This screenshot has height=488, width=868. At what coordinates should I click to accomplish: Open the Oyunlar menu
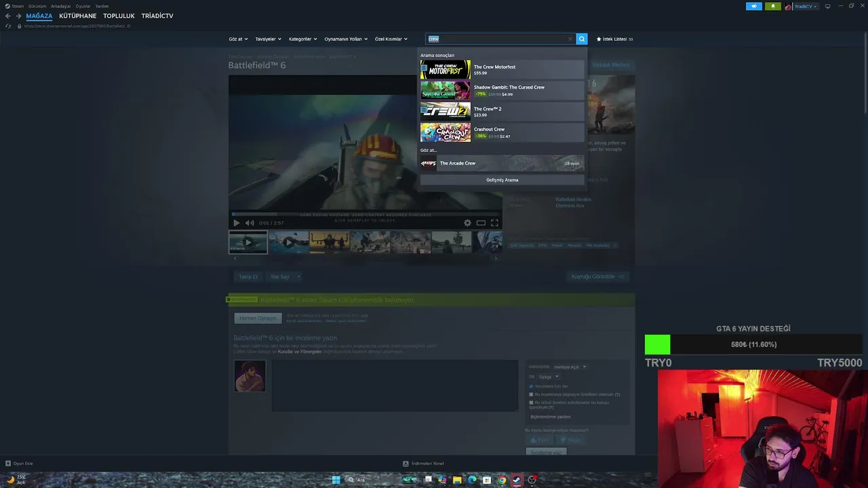point(83,6)
